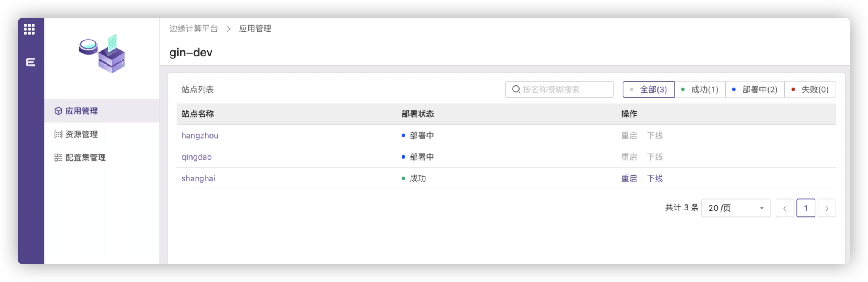
Task: Open the 20 /页 page size dropdown
Action: (x=735, y=208)
